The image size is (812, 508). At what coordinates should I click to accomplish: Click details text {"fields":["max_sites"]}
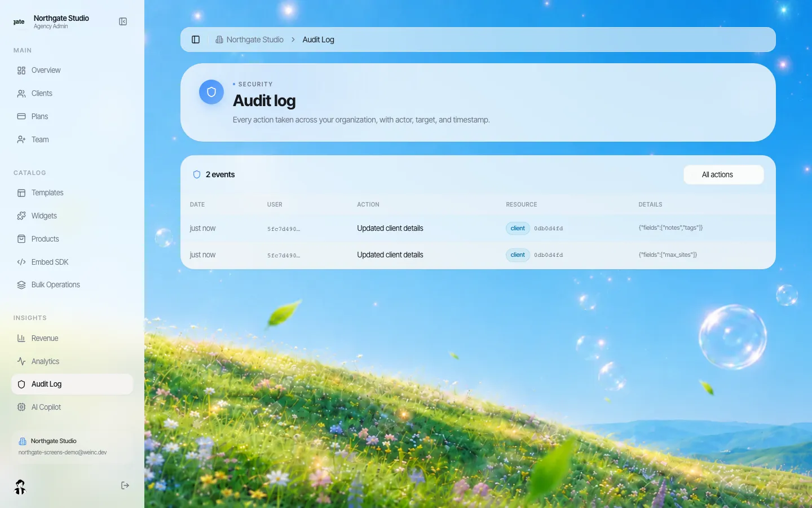pyautogui.click(x=668, y=255)
